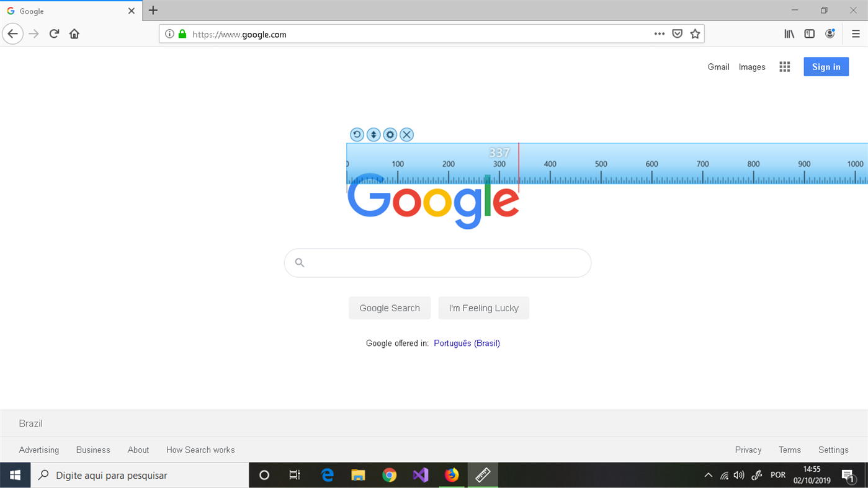Screen dimensions: 868x488
Task: Open the Google apps grid
Action: (x=785, y=67)
